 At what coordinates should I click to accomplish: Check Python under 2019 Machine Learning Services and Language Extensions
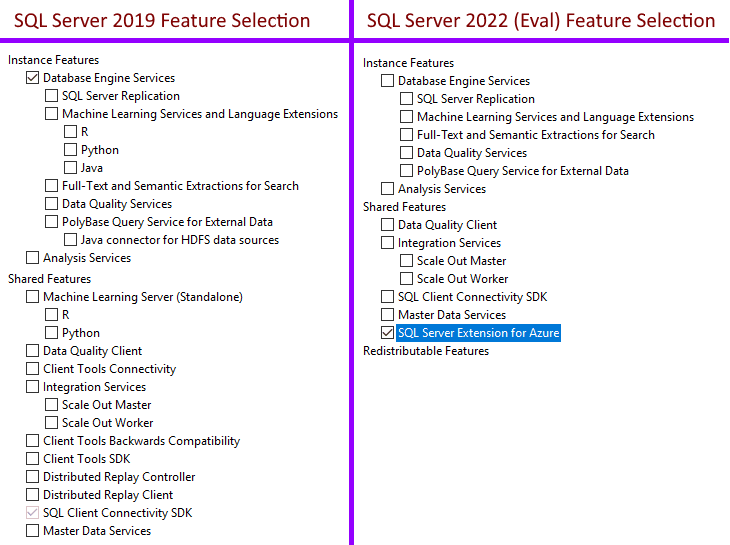point(70,150)
